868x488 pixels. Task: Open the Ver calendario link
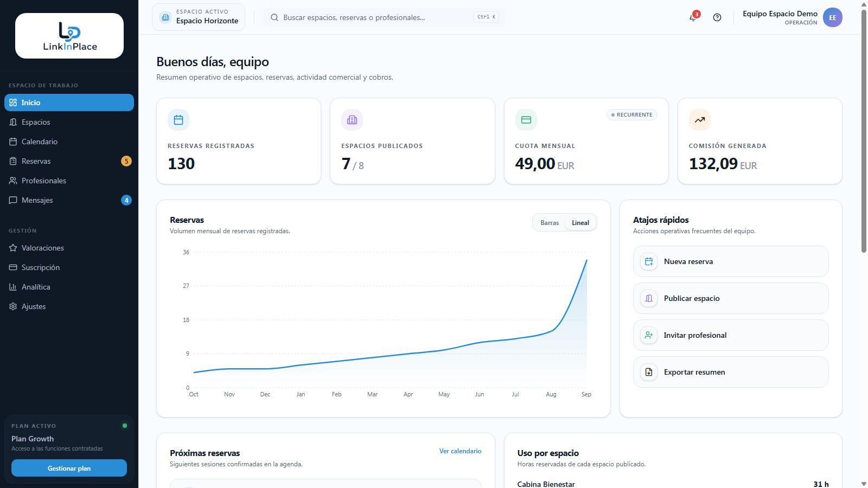point(460,451)
